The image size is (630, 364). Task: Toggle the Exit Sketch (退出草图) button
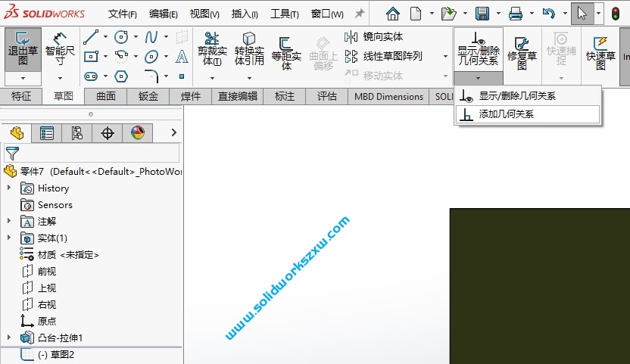coord(23,48)
